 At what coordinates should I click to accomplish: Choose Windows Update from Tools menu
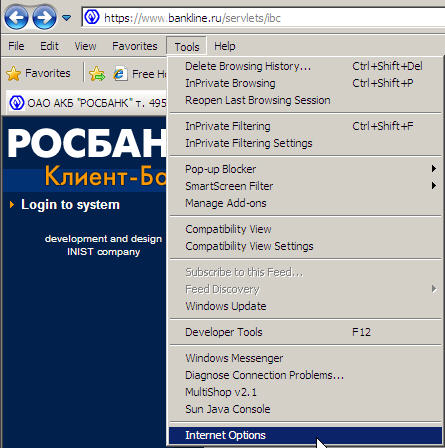pyautogui.click(x=305, y=306)
